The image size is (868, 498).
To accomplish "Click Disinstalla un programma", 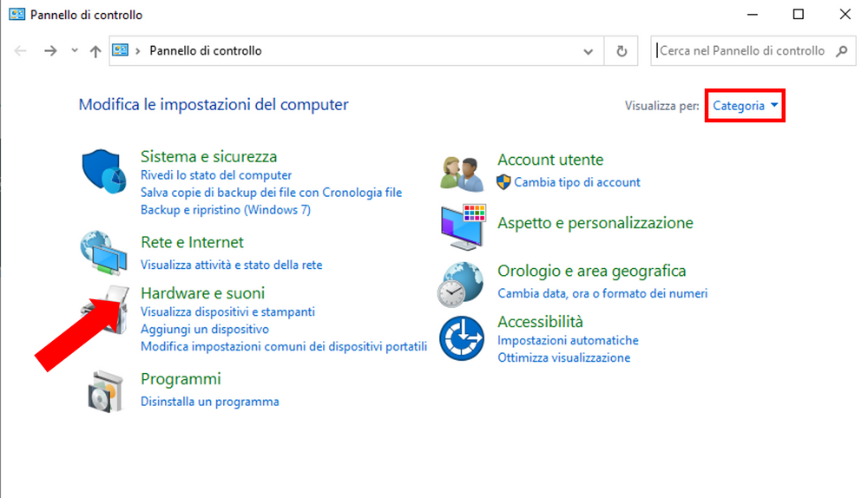I will (210, 402).
